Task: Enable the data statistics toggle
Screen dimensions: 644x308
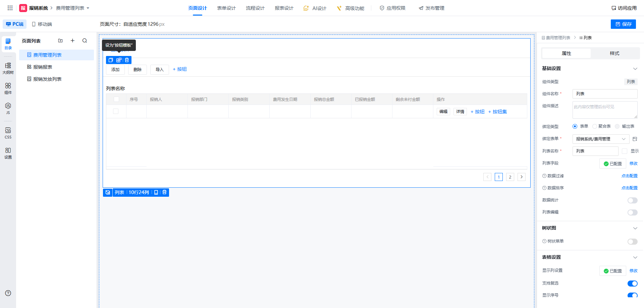Action: [x=632, y=200]
